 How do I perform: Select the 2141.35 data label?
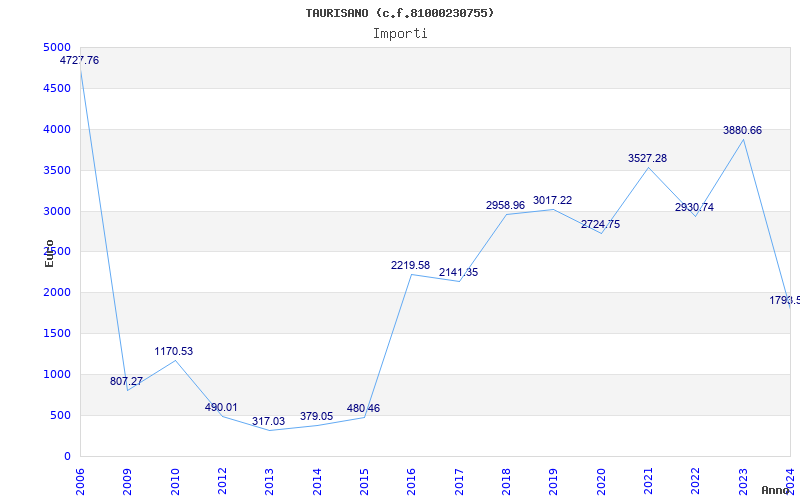click(x=459, y=272)
